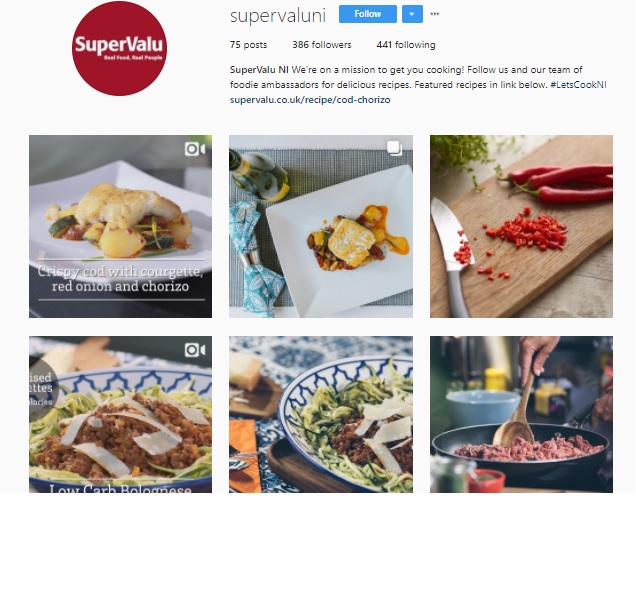Open the #LetsCookNI hashtag link
Image resolution: width=636 pixels, height=602 pixels.
click(x=578, y=85)
